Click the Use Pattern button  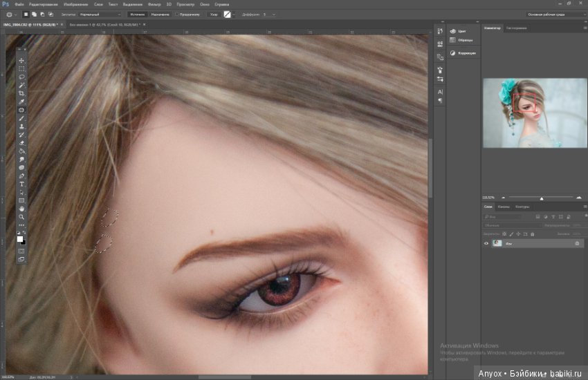(214, 15)
